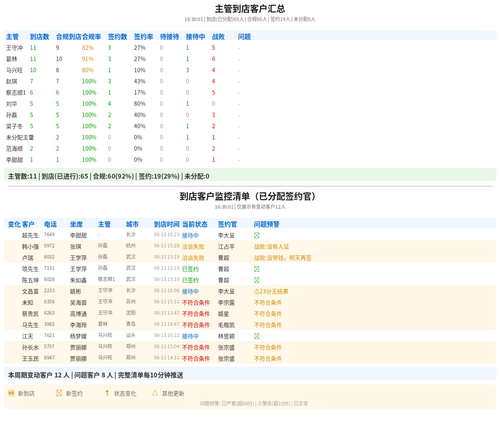
Task: Click the 新签约 legend icon
Action: point(59,393)
